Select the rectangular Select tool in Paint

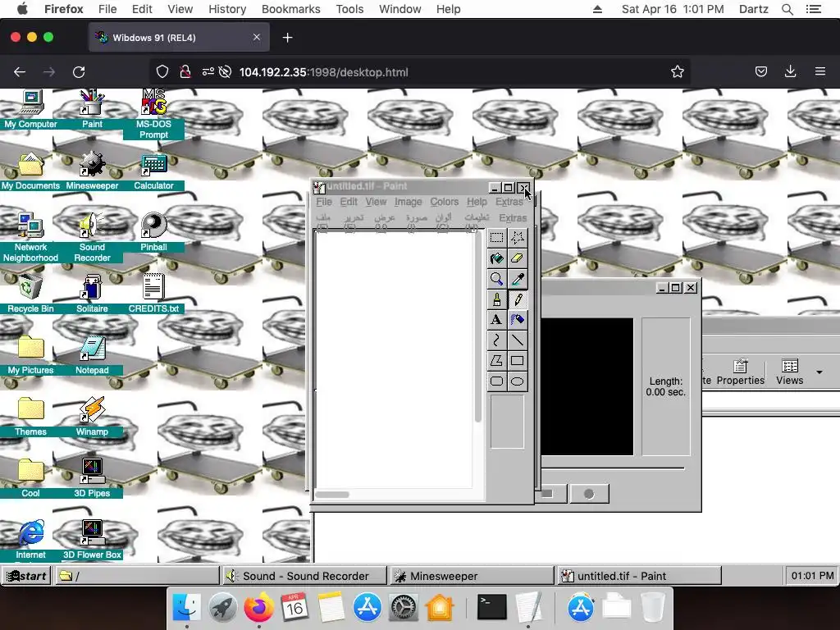point(496,238)
